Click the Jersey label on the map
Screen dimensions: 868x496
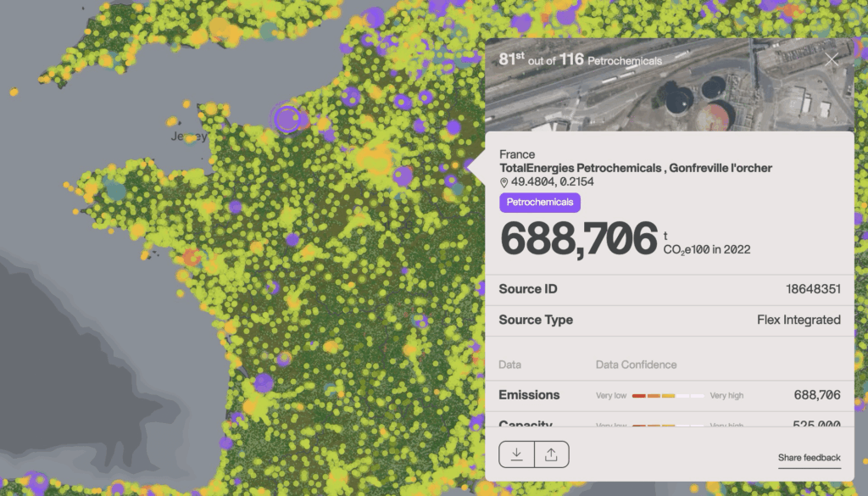[x=188, y=136]
